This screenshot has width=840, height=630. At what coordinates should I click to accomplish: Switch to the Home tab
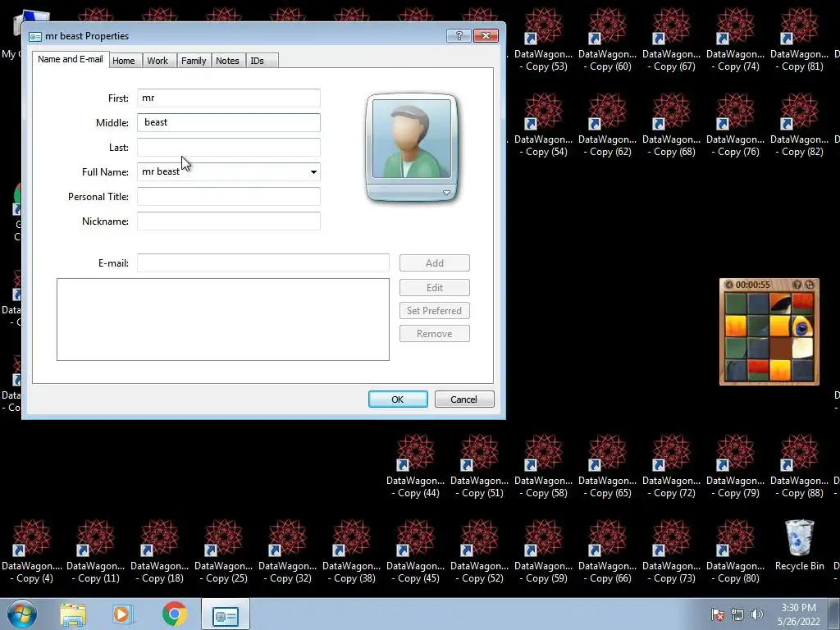point(124,61)
